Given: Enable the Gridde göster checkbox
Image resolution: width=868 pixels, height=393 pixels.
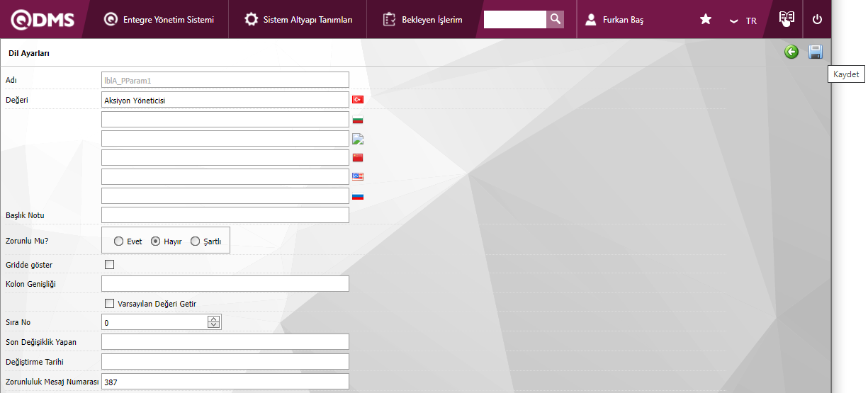Looking at the screenshot, I should [109, 265].
